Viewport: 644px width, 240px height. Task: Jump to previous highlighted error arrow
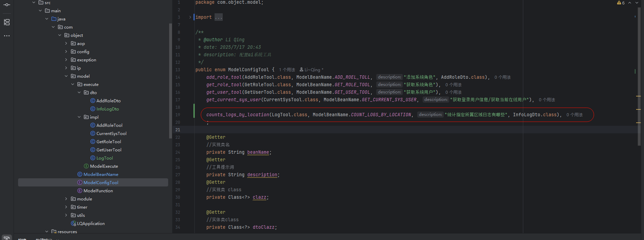coord(630,3)
